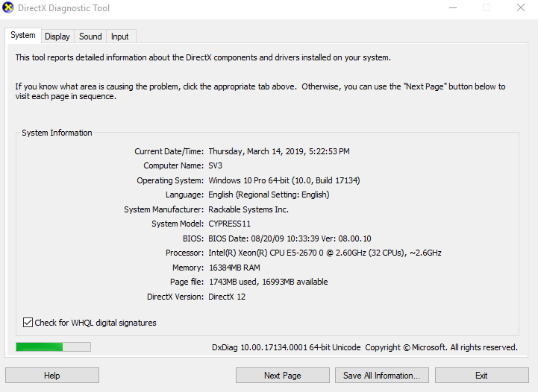Go to the Input tab

[119, 37]
